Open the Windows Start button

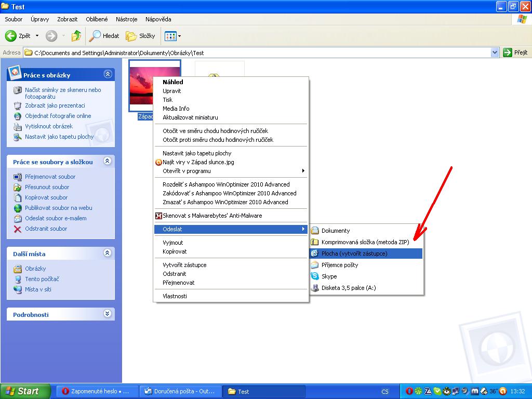click(25, 391)
